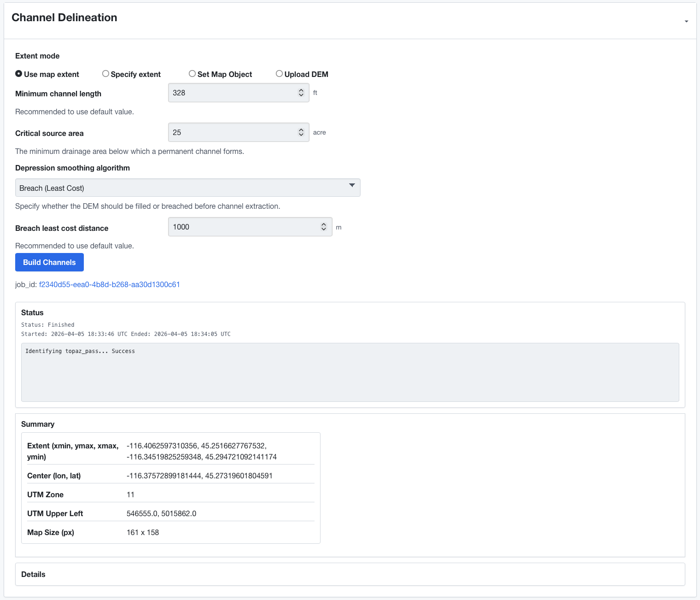Choose the Set Map Object option

pos(192,74)
